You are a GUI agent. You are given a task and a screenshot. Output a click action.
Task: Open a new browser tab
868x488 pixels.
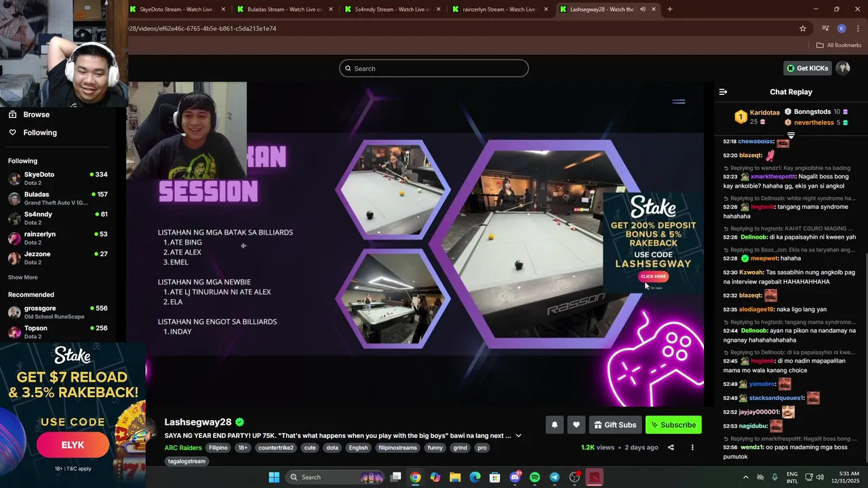[x=670, y=9]
